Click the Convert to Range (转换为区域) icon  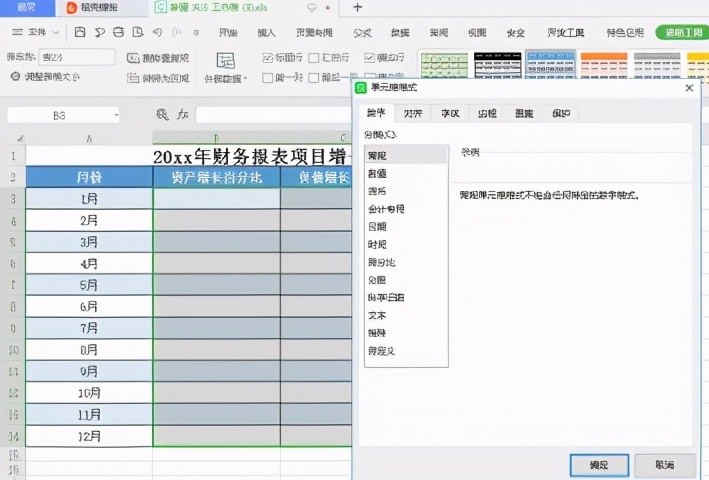tap(134, 77)
